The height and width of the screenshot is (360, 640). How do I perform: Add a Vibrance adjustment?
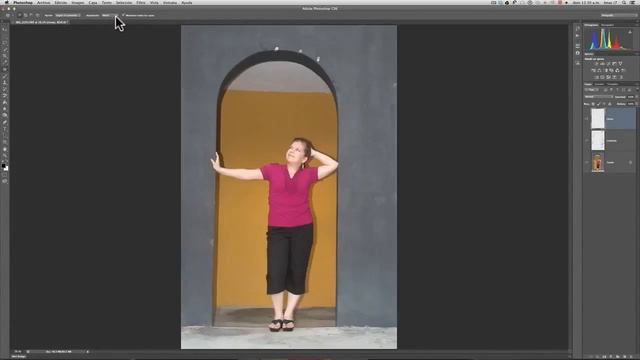620,64
